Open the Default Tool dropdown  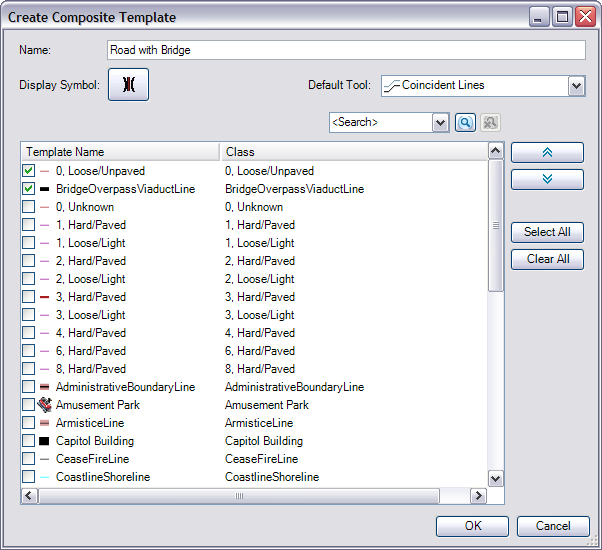[x=575, y=86]
